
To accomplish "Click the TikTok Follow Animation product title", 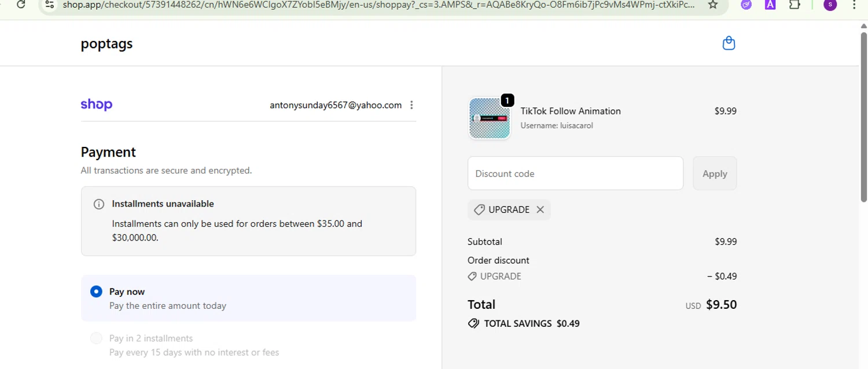I will click(571, 111).
